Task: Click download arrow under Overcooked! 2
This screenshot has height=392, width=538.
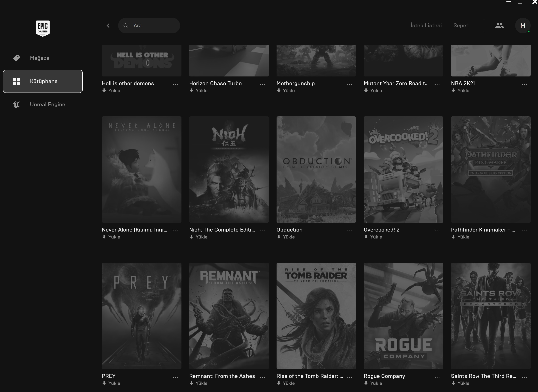Action: click(x=366, y=237)
